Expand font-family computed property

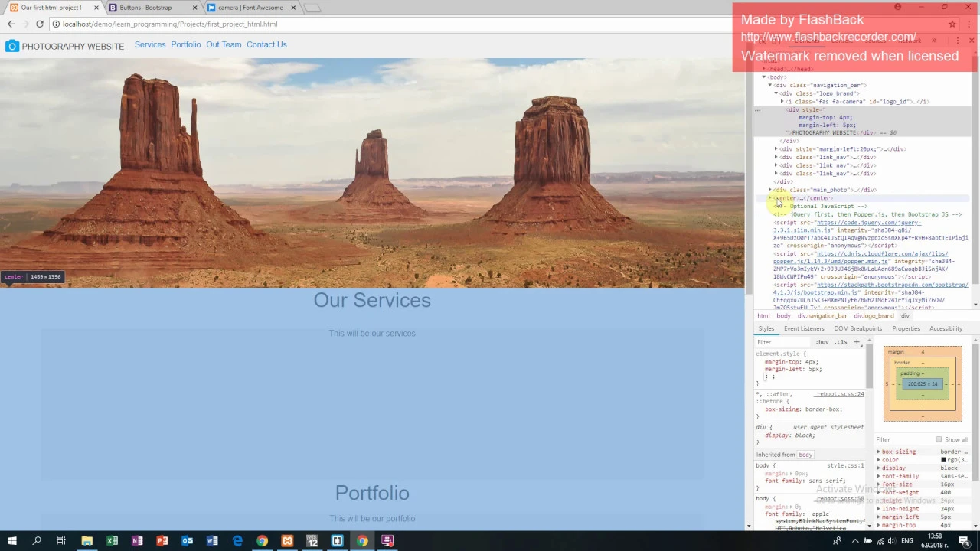point(878,476)
